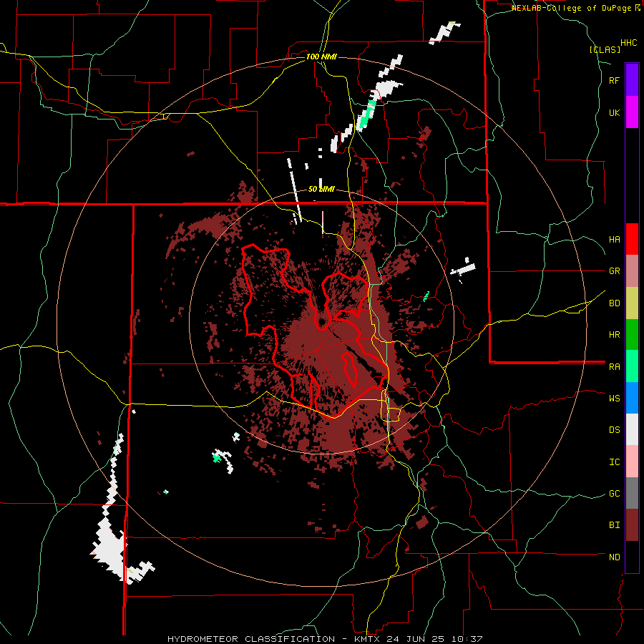Click the 'BI' legend label

click(614, 525)
